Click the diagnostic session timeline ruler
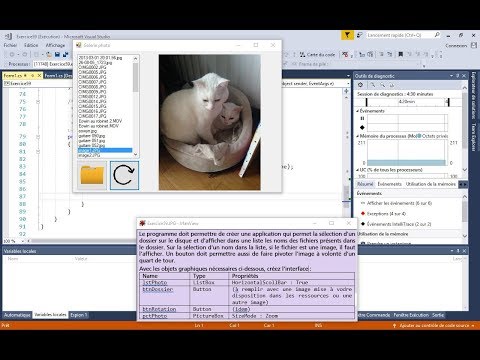 click(407, 102)
